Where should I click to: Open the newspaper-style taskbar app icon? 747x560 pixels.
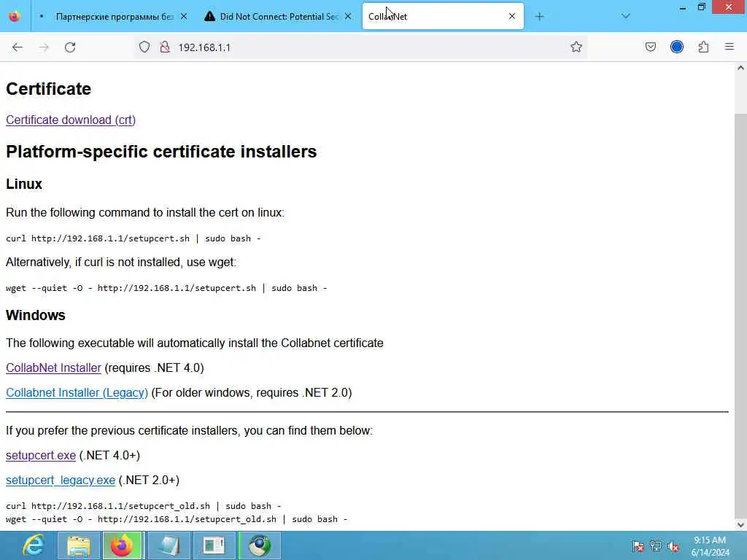tap(214, 545)
